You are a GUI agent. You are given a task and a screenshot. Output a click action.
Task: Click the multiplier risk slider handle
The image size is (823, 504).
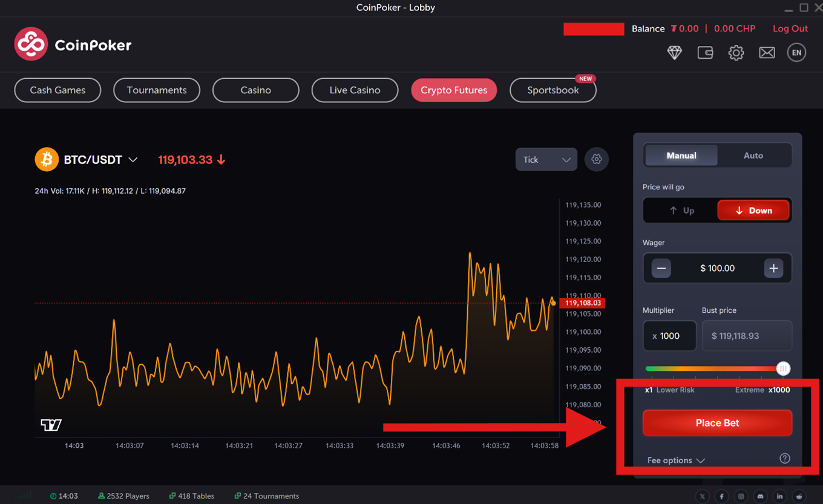pyautogui.click(x=783, y=368)
